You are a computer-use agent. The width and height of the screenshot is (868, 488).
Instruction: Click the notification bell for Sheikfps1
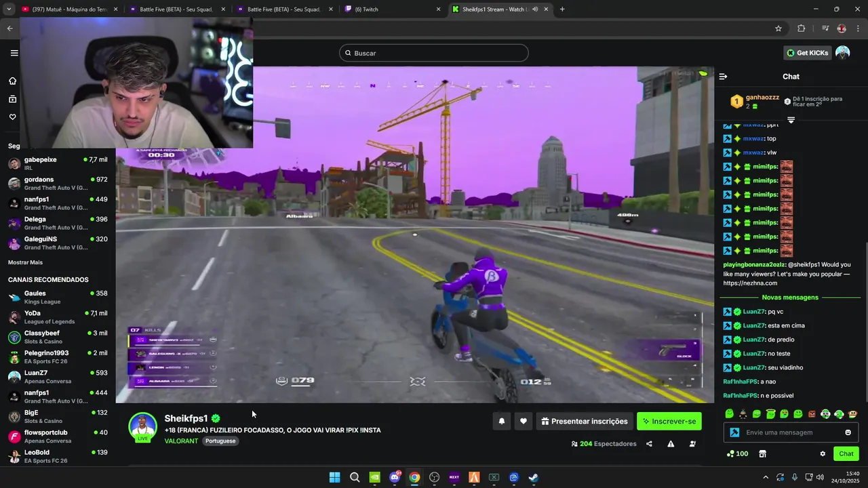pyautogui.click(x=502, y=421)
